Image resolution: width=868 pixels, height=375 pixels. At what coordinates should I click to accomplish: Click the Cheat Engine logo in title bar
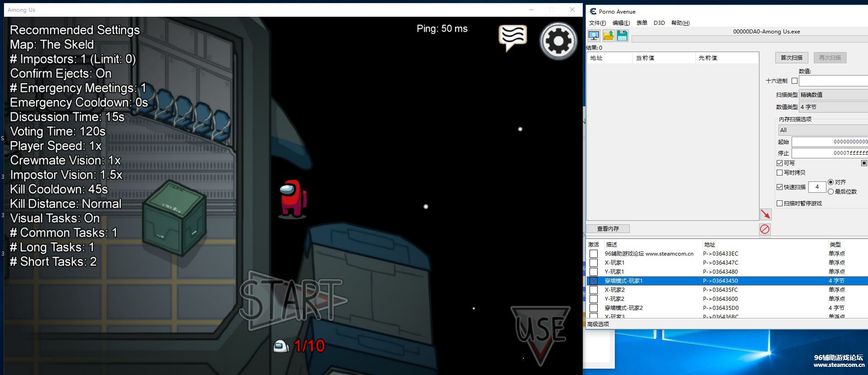(x=593, y=11)
